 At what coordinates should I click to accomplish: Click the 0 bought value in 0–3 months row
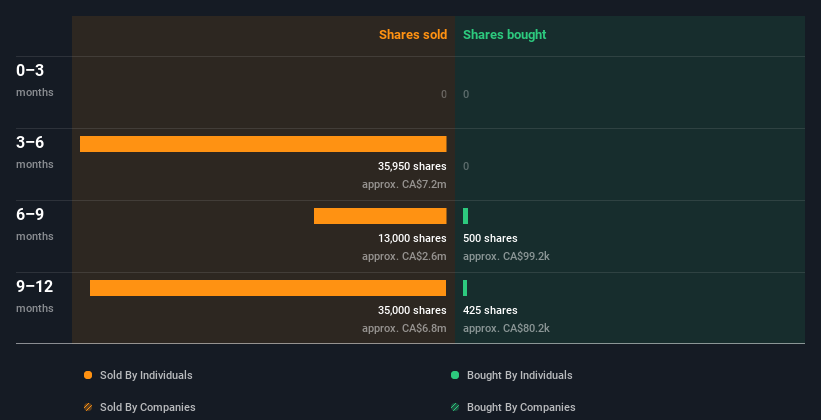click(x=466, y=94)
